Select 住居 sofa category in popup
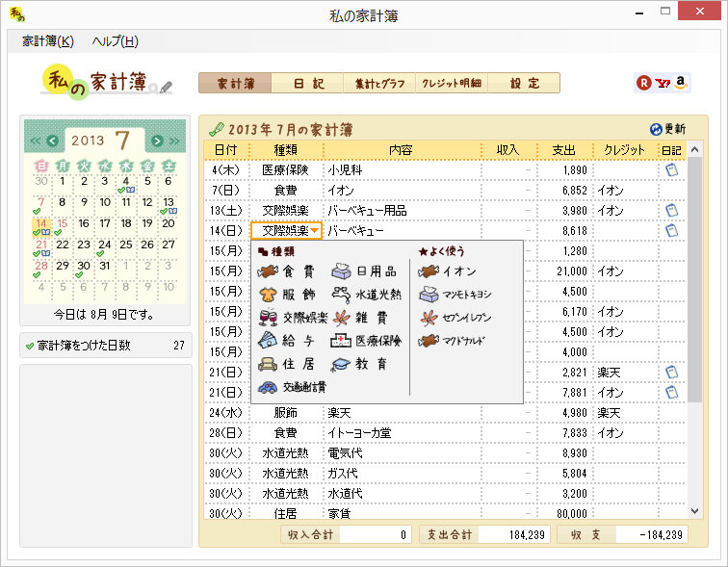 [287, 364]
